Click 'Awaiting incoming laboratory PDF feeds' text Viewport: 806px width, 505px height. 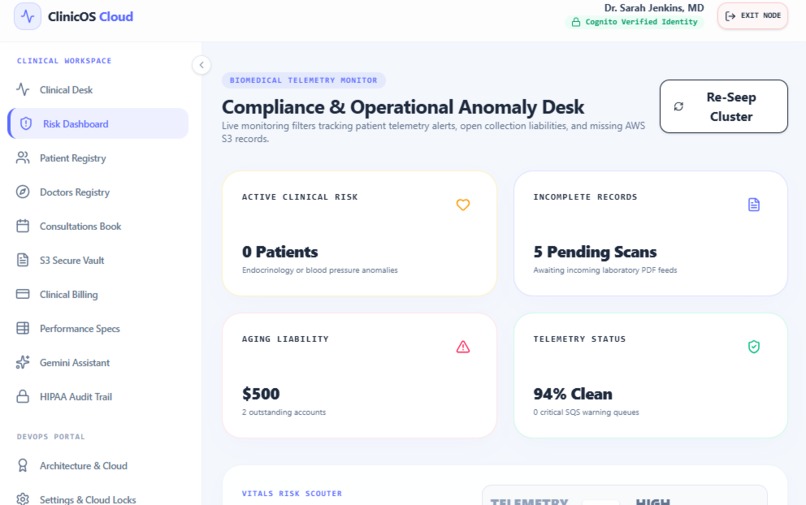pos(605,270)
